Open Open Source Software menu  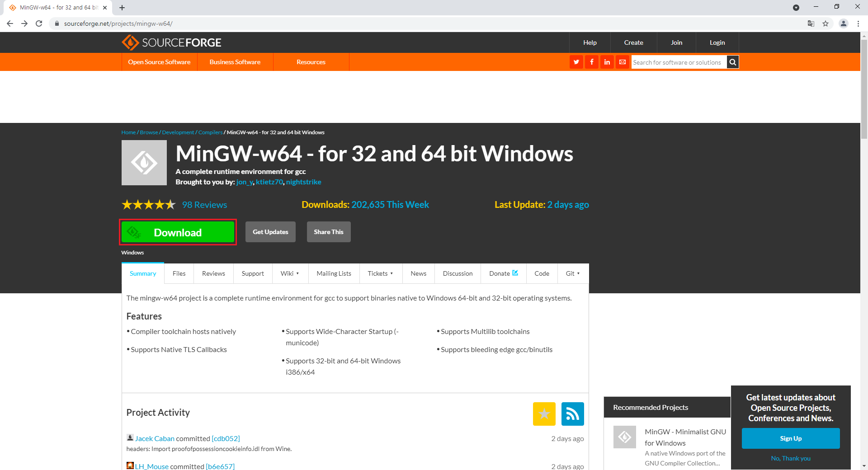click(x=159, y=62)
